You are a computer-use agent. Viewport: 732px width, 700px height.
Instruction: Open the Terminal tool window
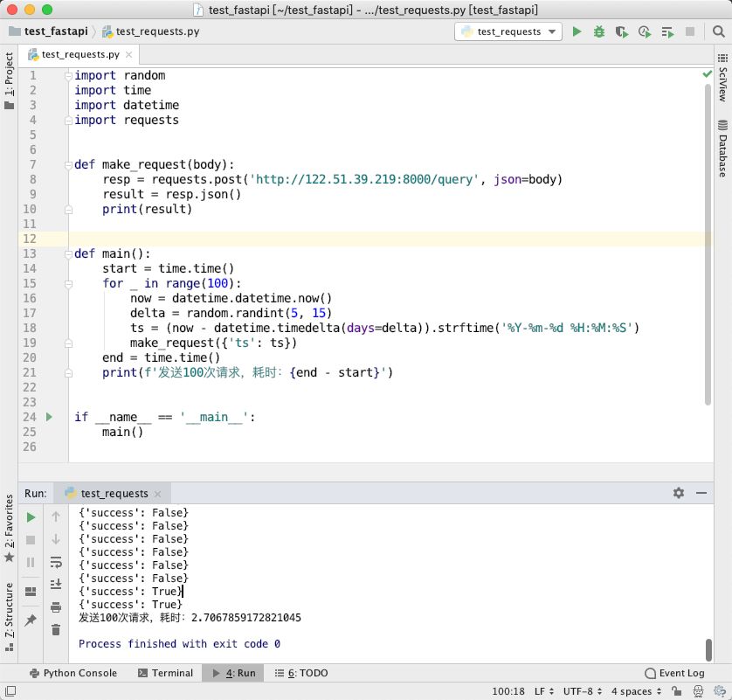point(166,673)
